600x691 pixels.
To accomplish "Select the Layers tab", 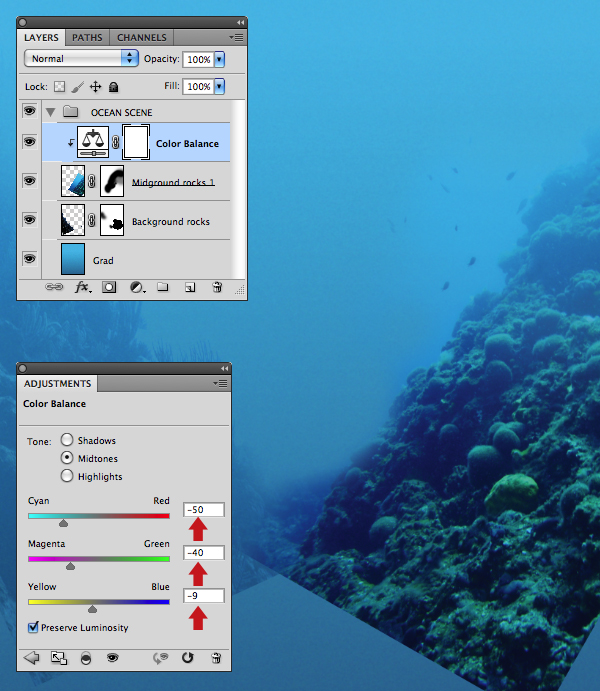I will [41, 38].
